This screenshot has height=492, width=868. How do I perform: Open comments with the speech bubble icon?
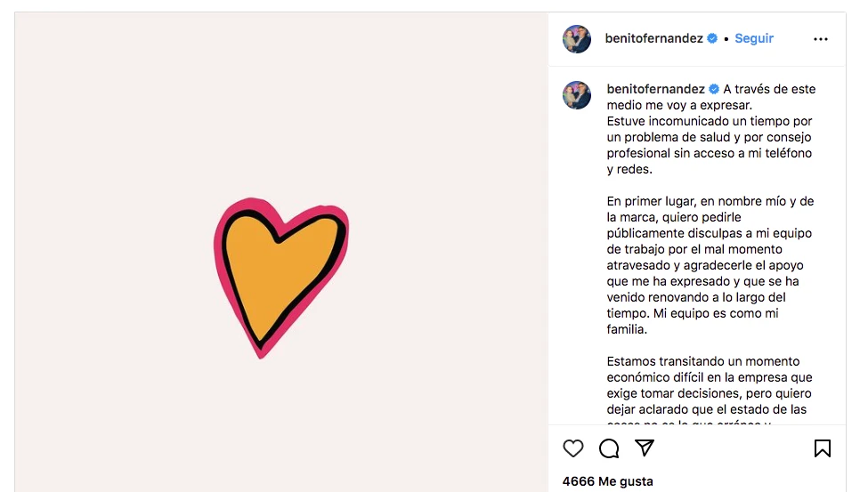coord(609,448)
